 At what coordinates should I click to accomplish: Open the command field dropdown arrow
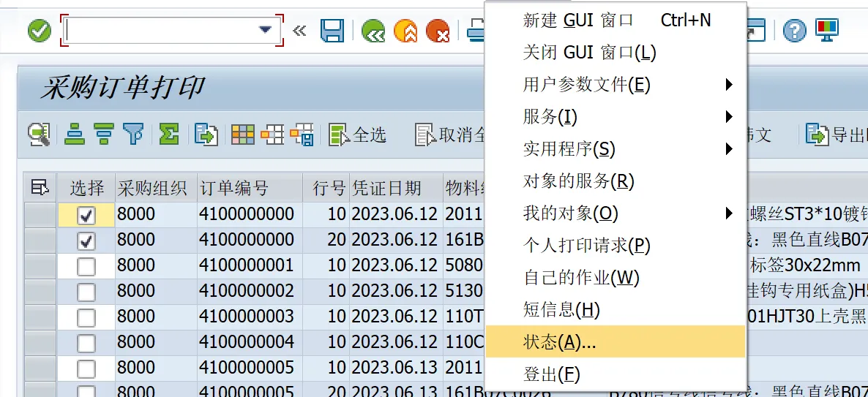(265, 31)
